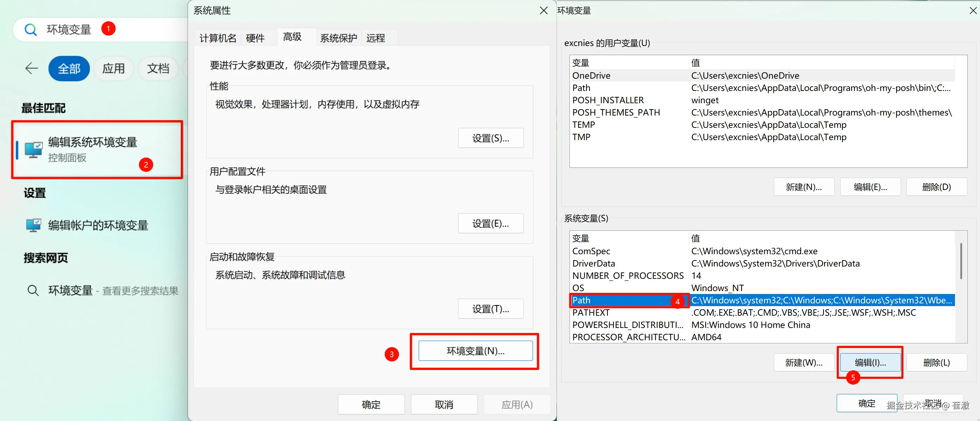Screen dimensions: 980x421
Task: Close the 系统属性 dialog
Action: click(544, 11)
